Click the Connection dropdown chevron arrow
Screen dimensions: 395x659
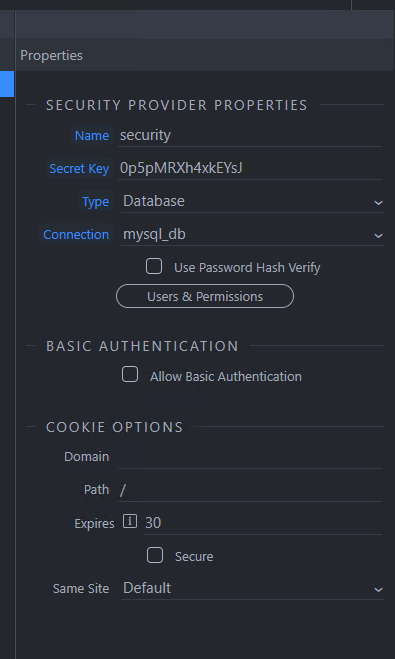click(x=378, y=236)
